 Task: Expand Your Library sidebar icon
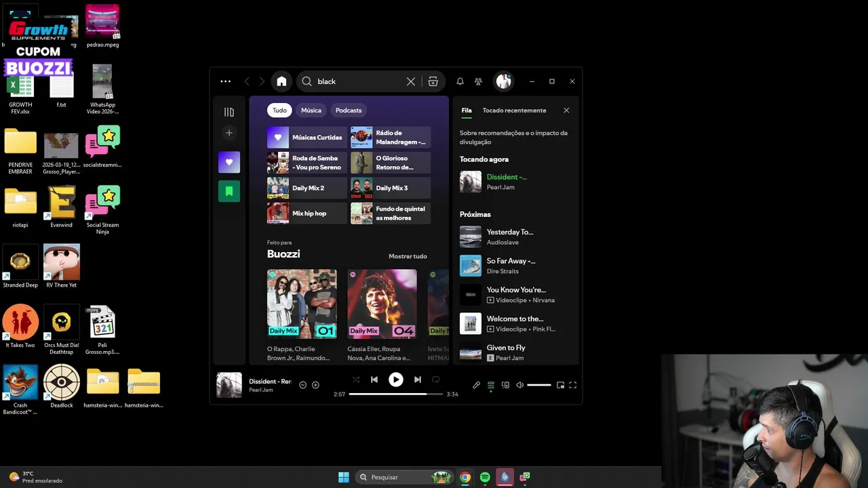click(x=229, y=112)
